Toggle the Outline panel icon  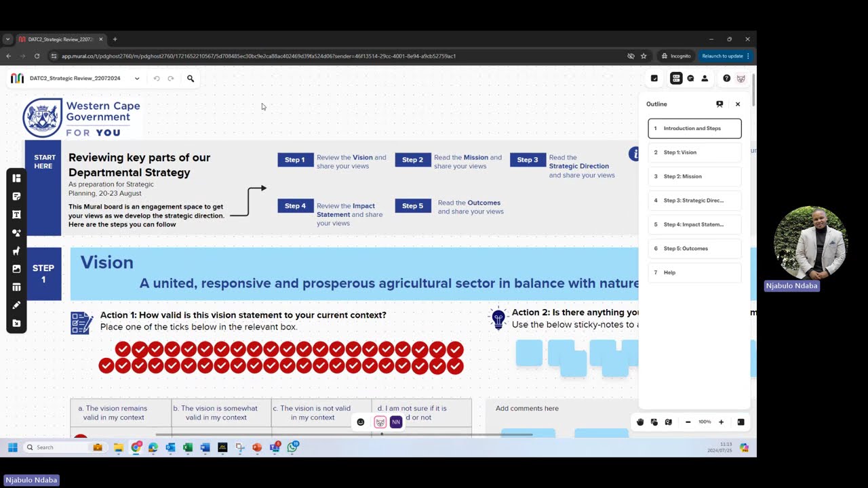pos(676,79)
